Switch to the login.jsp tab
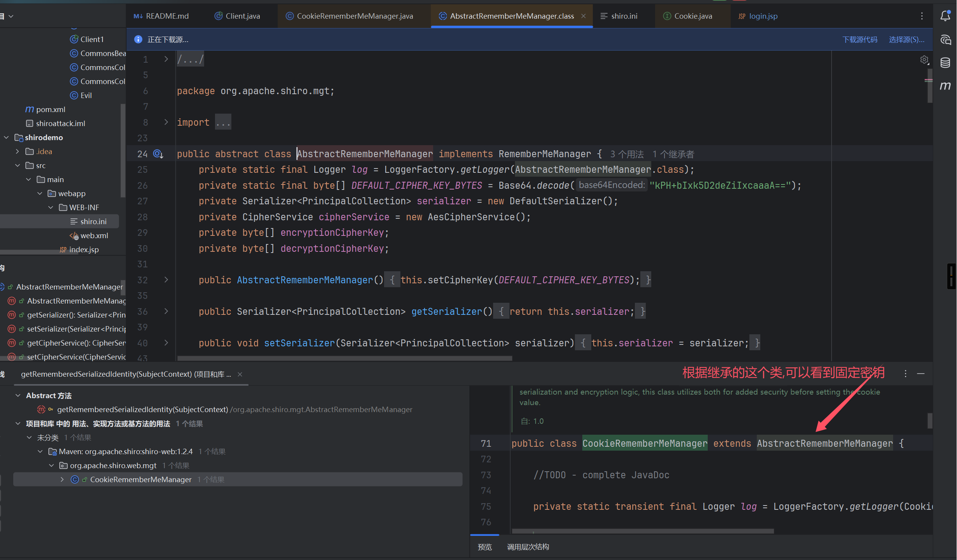 coord(758,16)
